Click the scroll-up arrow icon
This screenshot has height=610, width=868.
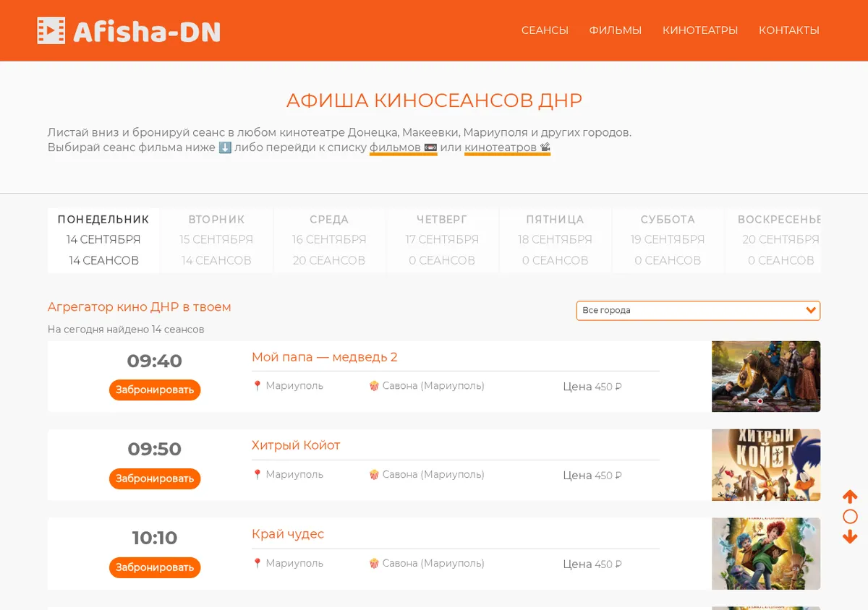tap(850, 497)
